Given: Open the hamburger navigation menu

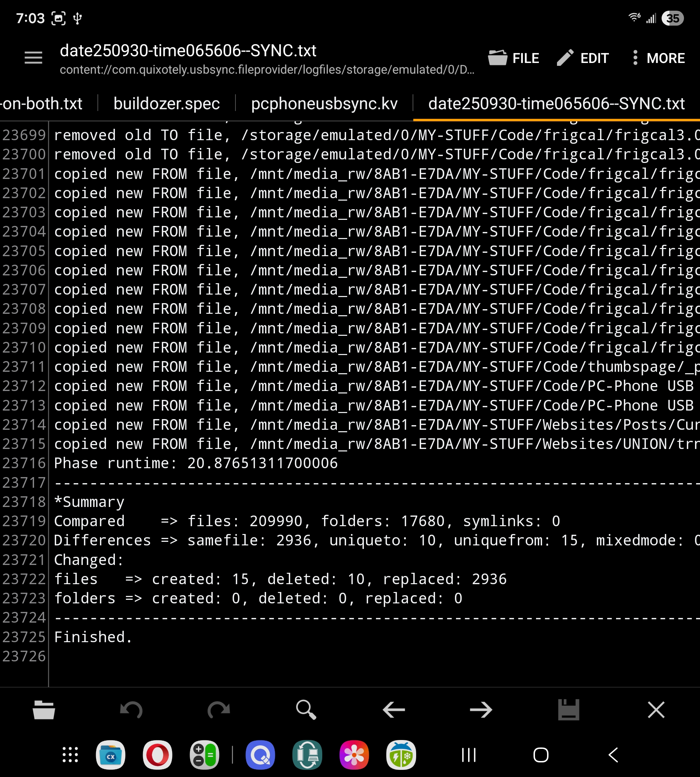Looking at the screenshot, I should tap(33, 58).
